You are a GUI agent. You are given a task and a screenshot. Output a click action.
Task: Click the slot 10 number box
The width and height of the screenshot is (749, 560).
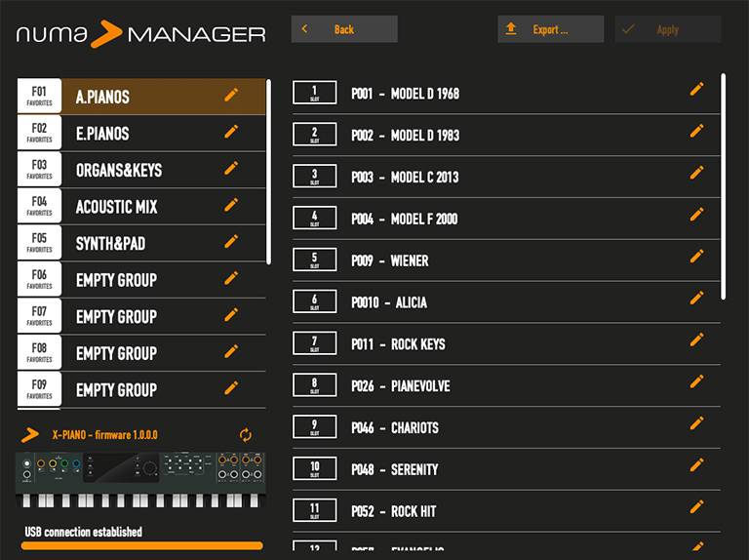click(314, 468)
